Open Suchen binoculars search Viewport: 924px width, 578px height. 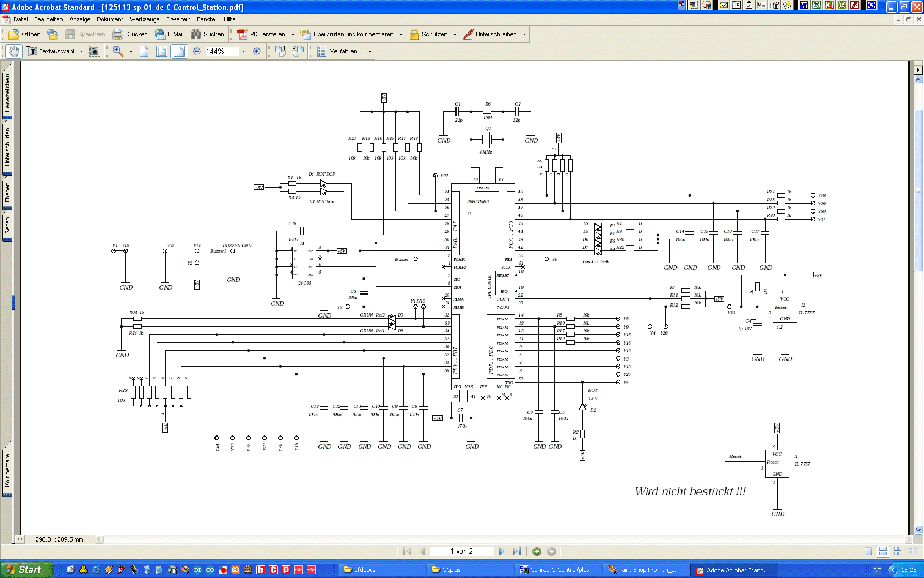[x=207, y=34]
